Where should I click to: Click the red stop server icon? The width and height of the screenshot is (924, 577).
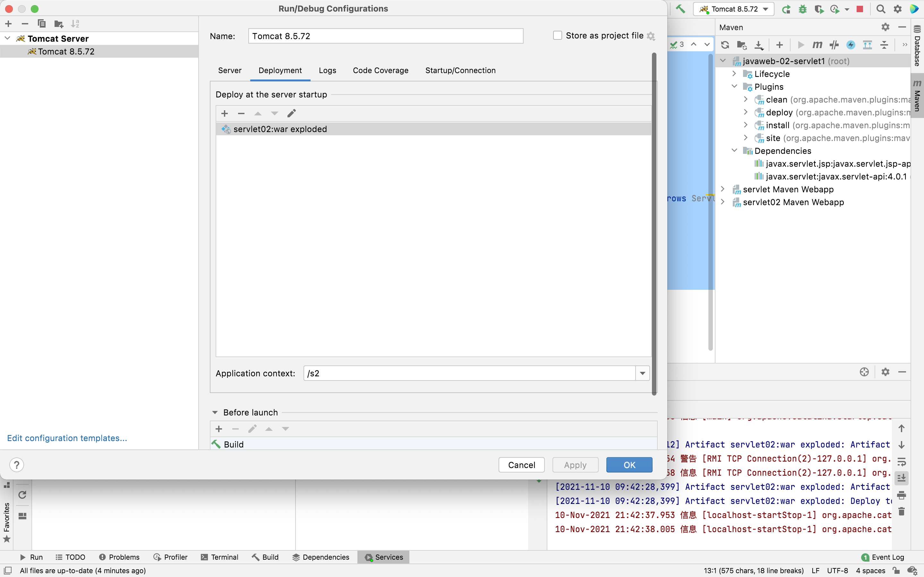(x=860, y=9)
